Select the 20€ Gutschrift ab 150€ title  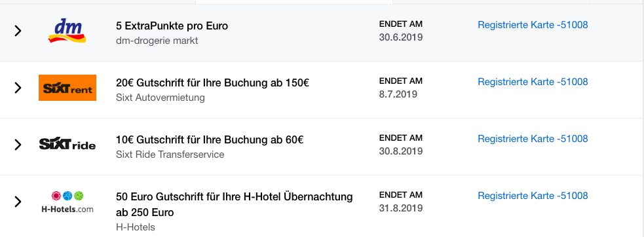coord(213,83)
